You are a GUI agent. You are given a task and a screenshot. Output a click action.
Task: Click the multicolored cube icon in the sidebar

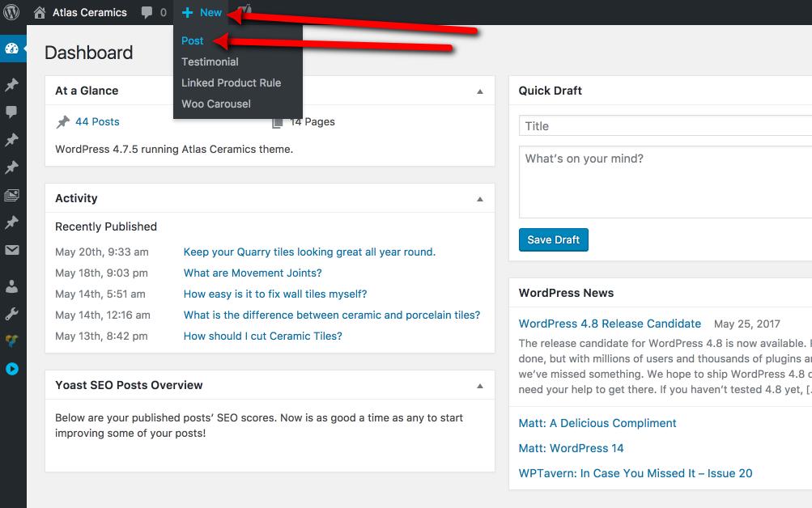(12, 341)
